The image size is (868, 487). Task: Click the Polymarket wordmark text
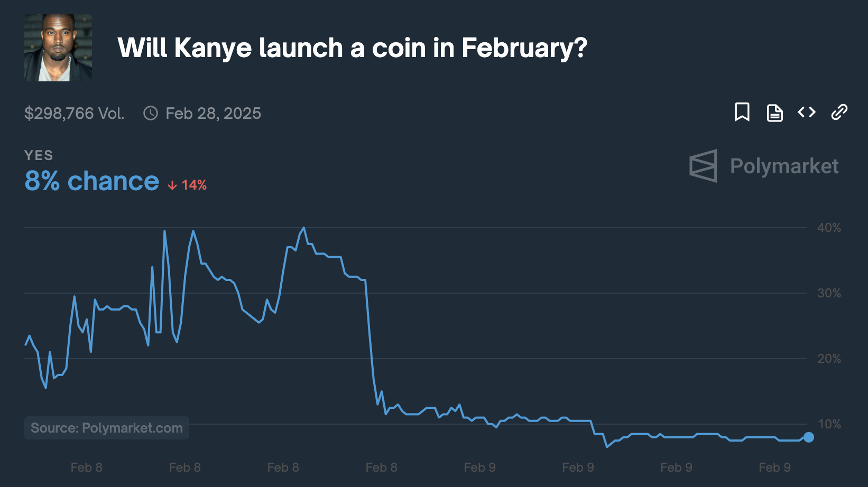tap(784, 166)
